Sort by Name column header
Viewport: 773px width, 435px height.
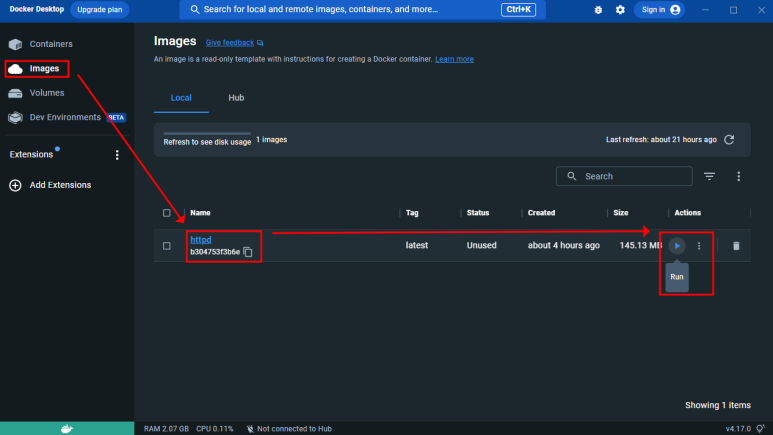point(200,213)
